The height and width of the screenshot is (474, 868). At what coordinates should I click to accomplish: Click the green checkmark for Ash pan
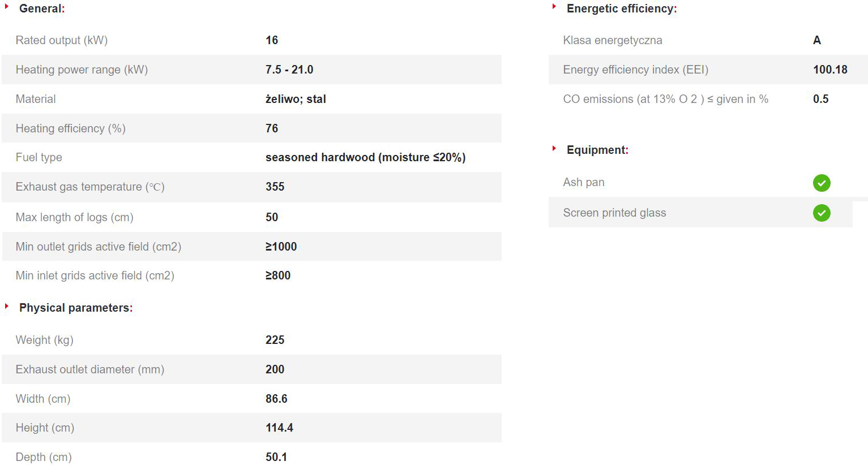point(822,183)
